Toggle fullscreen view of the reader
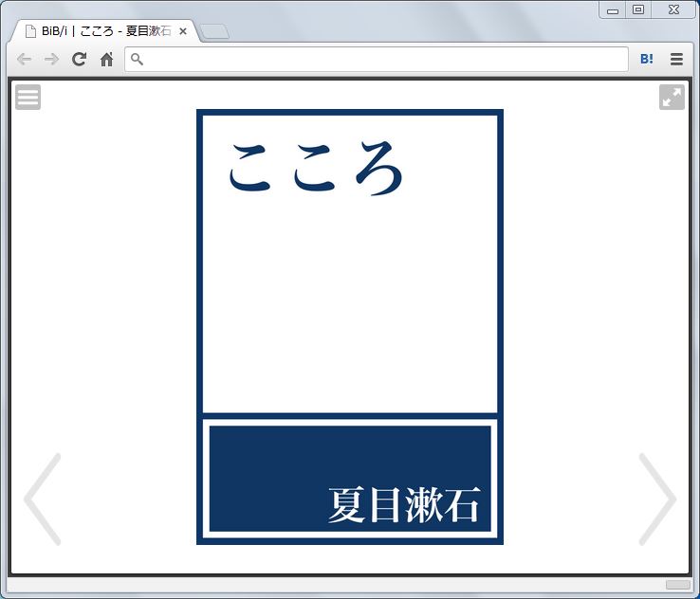This screenshot has width=700, height=599. click(672, 98)
